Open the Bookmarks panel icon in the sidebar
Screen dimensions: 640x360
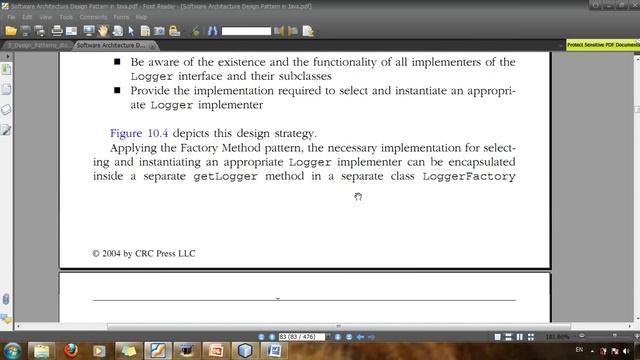click(x=6, y=69)
